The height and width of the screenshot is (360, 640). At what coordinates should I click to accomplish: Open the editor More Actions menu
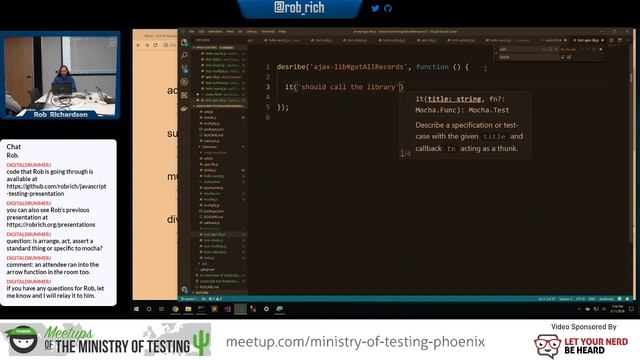tap(628, 40)
